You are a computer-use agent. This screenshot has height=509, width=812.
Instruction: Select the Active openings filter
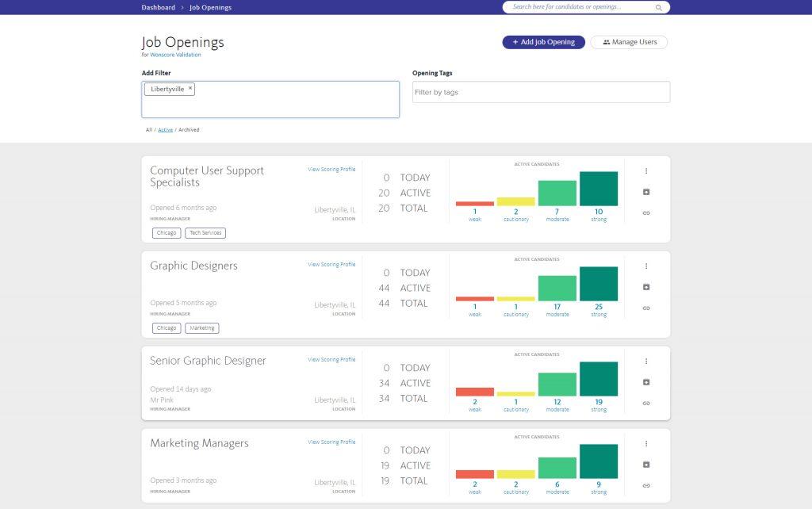pos(165,129)
